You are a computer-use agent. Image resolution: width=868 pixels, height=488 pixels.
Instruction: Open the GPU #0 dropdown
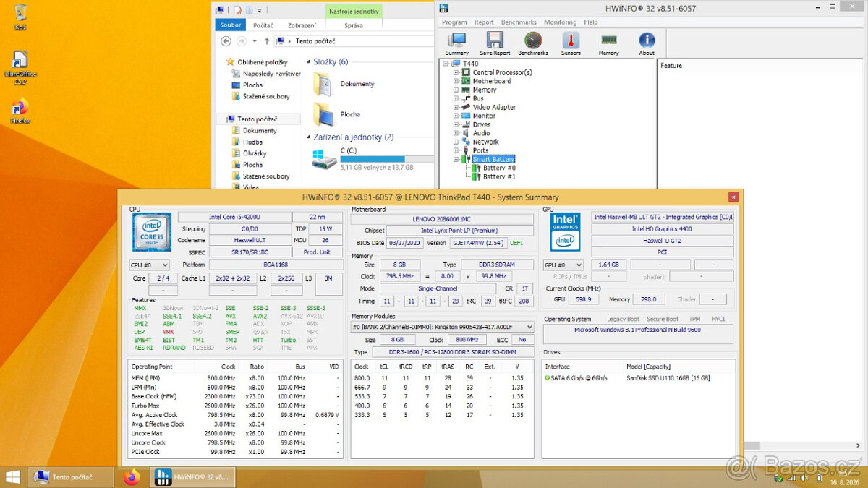click(x=563, y=265)
